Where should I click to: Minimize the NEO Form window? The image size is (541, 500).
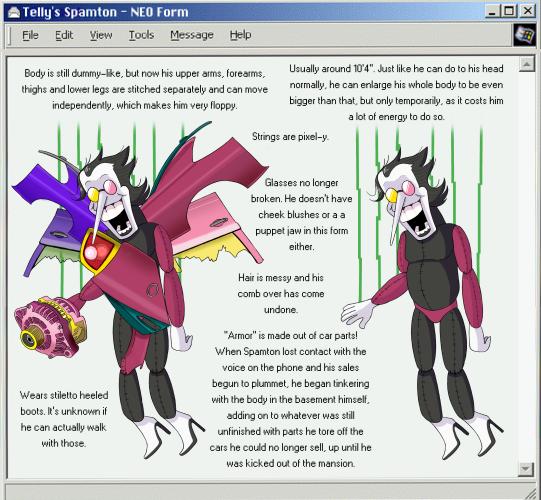(492, 11)
